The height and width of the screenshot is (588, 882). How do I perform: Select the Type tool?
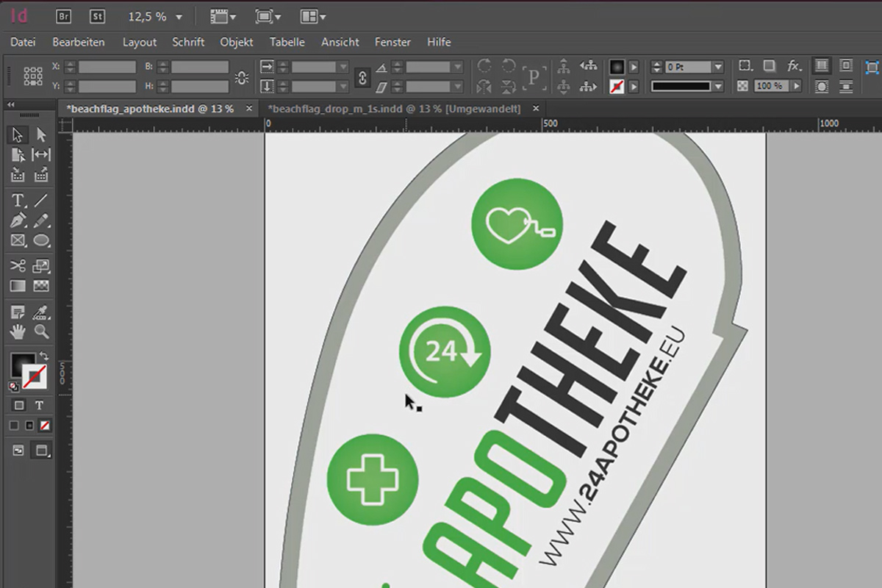coord(18,200)
